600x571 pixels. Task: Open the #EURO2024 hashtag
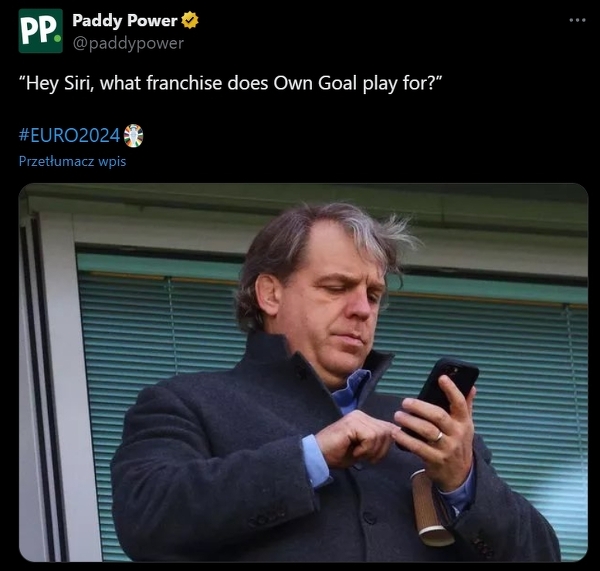[69, 135]
